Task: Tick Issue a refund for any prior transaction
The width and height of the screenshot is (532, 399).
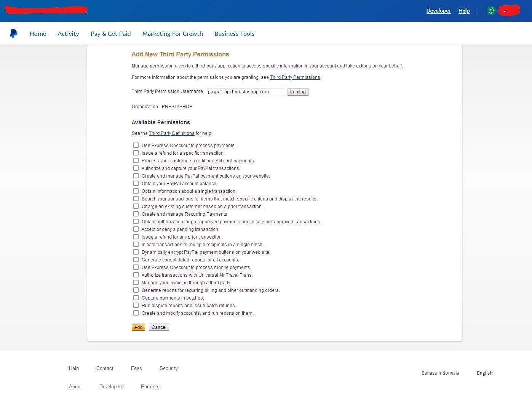Action: 136,237
